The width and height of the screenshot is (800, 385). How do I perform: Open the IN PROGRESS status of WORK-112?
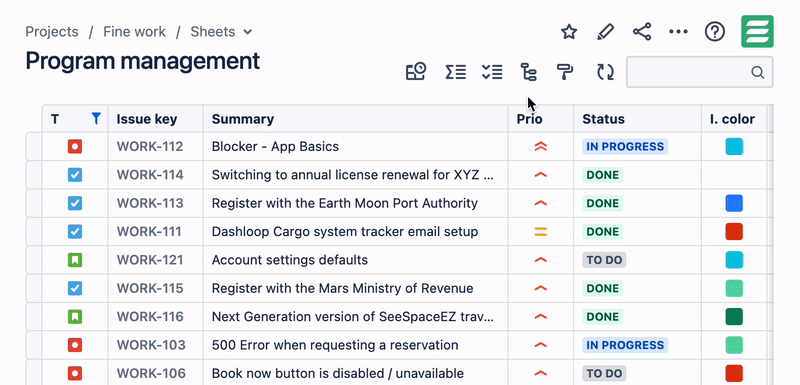point(625,147)
